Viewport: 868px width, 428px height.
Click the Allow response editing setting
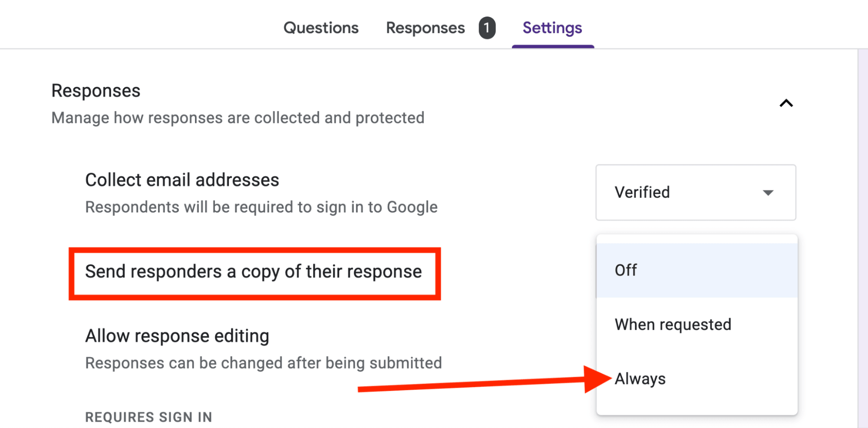(x=177, y=335)
